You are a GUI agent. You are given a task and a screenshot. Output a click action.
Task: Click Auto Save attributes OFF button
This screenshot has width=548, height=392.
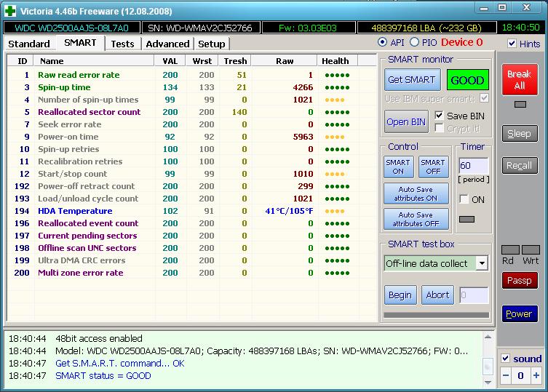416,219
